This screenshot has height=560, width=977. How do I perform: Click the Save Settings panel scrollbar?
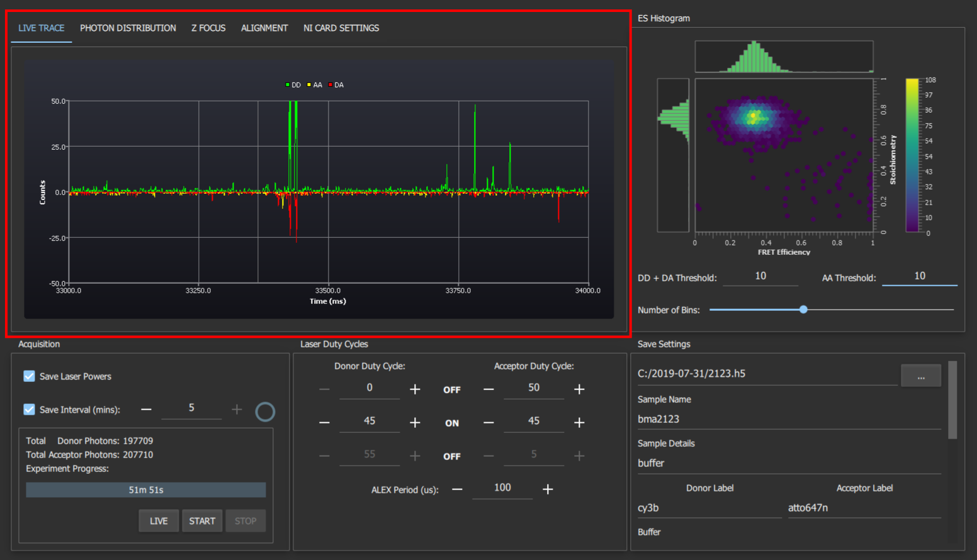click(952, 400)
